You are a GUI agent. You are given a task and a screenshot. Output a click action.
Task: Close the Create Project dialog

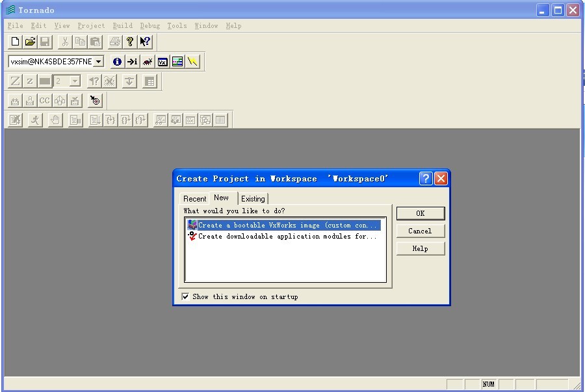(x=441, y=179)
